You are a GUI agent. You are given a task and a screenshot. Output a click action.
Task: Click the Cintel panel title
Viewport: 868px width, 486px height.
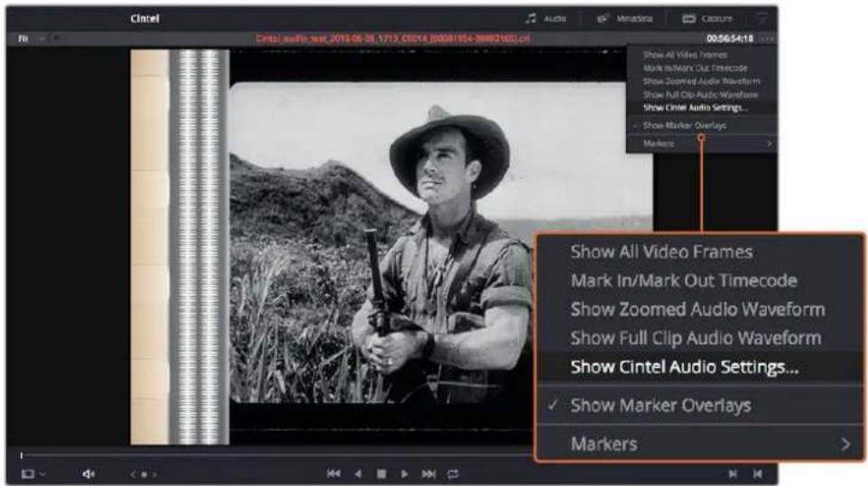coord(145,19)
